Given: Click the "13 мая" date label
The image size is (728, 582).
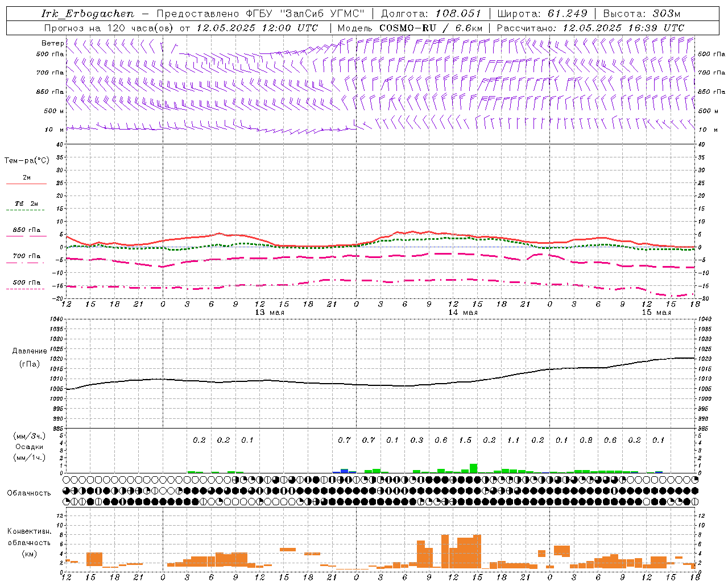Looking at the screenshot, I should click(x=270, y=313).
